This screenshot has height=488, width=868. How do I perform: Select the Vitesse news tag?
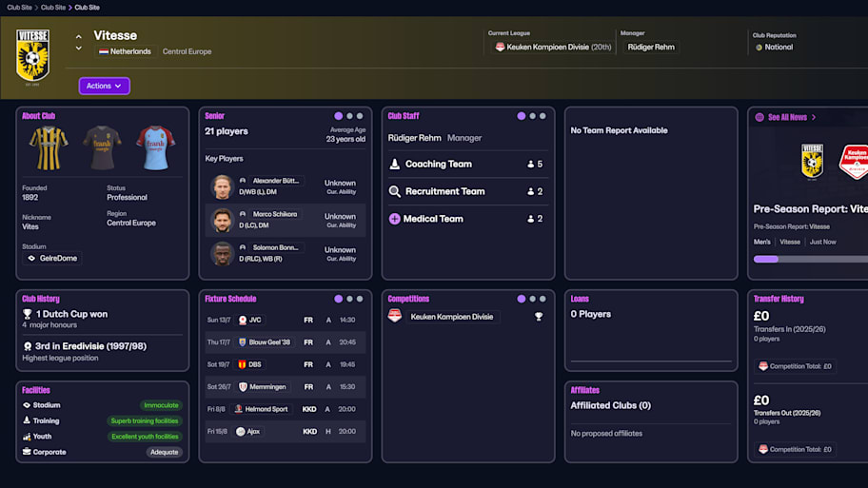790,242
